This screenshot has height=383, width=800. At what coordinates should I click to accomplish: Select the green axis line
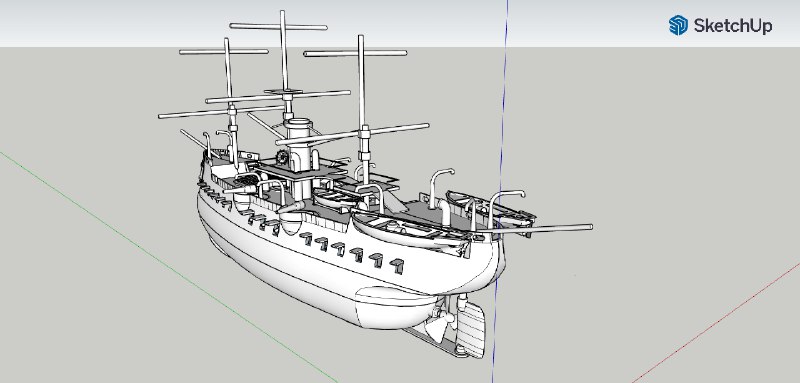(x=168, y=267)
